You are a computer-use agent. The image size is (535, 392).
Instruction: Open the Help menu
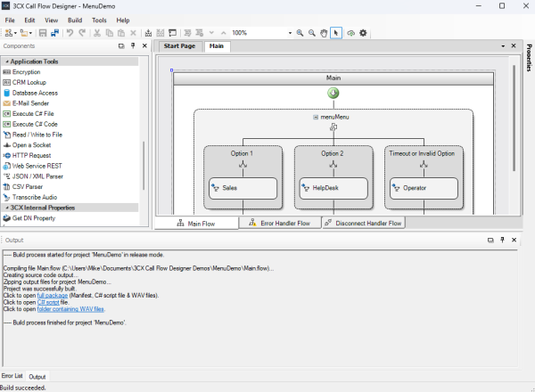click(123, 20)
